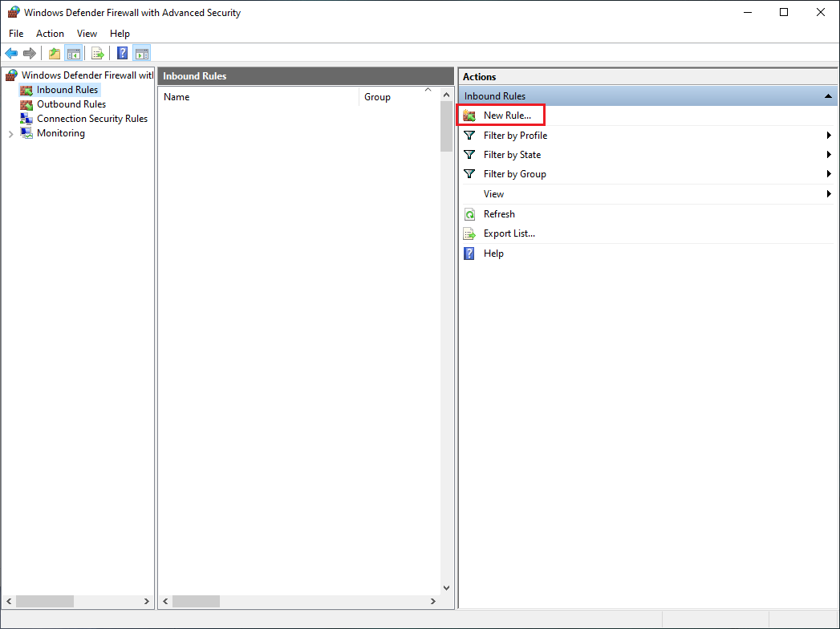Click the Help icon in Actions pane

pyautogui.click(x=469, y=254)
